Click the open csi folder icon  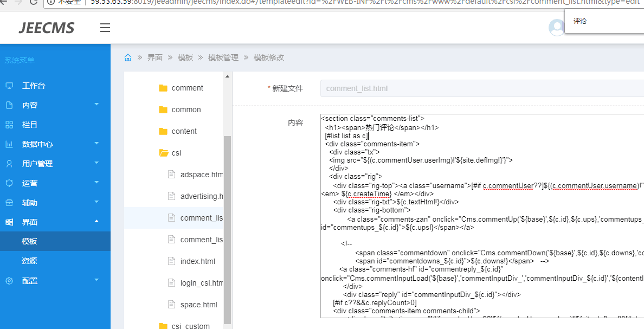tap(163, 153)
